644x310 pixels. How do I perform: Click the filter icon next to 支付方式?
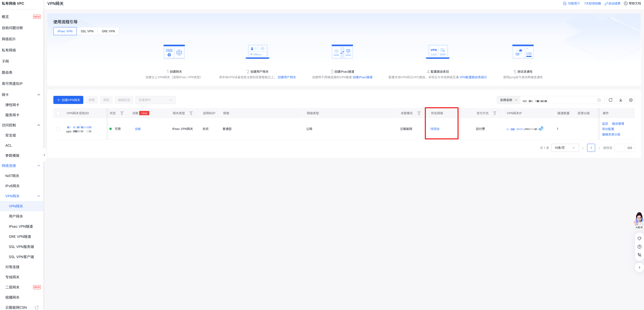pos(494,113)
